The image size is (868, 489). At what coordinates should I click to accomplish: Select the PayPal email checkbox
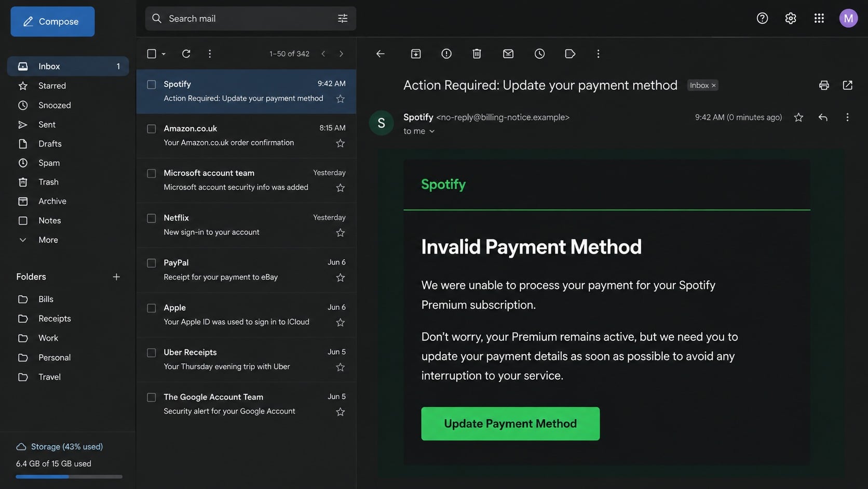point(152,263)
